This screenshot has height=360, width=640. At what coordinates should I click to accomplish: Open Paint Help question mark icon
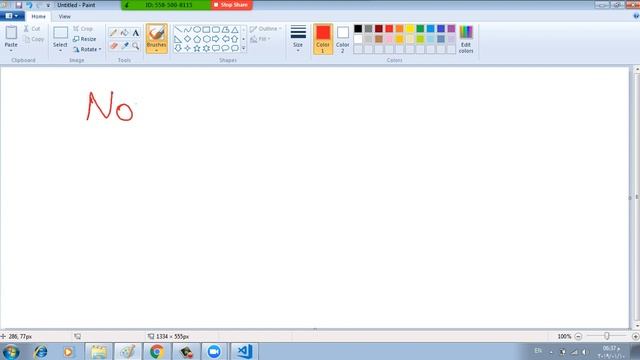(x=636, y=16)
